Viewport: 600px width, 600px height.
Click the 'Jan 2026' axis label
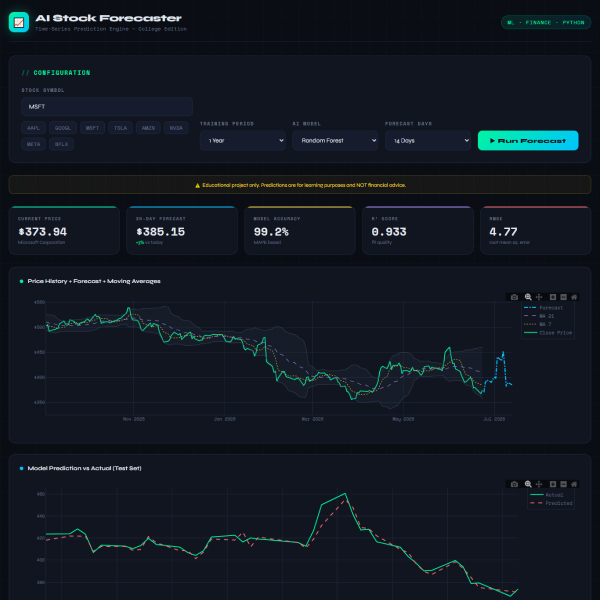coord(225,419)
